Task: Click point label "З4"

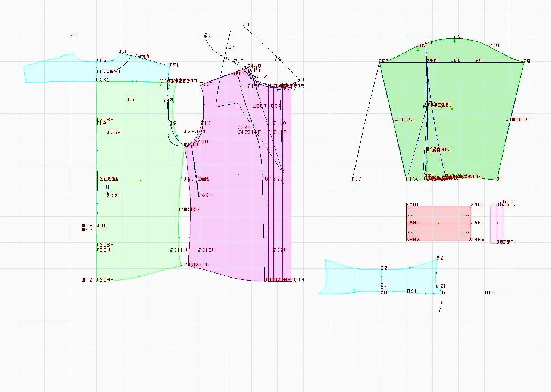Action: click(x=232, y=47)
